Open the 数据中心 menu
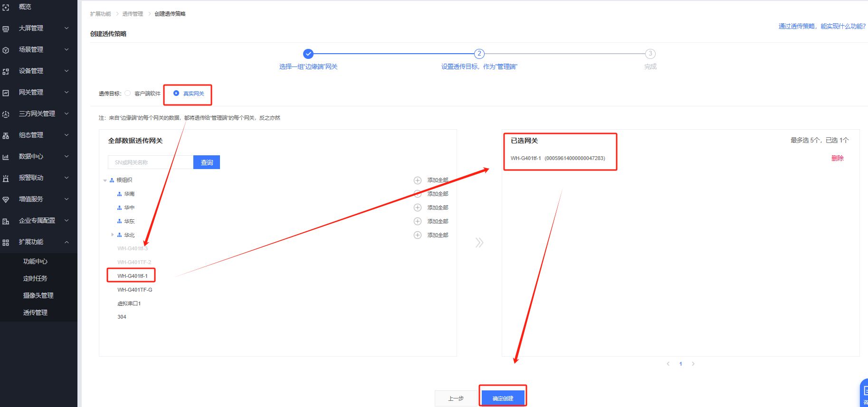868x407 pixels. pyautogui.click(x=38, y=156)
